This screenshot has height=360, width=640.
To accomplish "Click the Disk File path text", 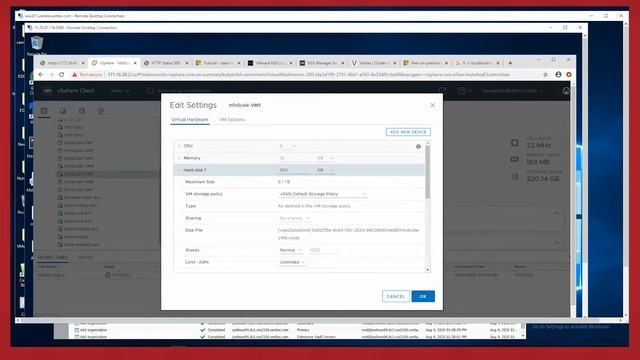I will tap(349, 234).
